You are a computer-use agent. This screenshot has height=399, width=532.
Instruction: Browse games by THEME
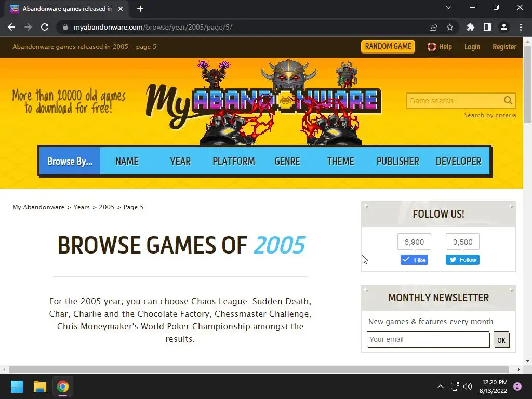point(340,161)
